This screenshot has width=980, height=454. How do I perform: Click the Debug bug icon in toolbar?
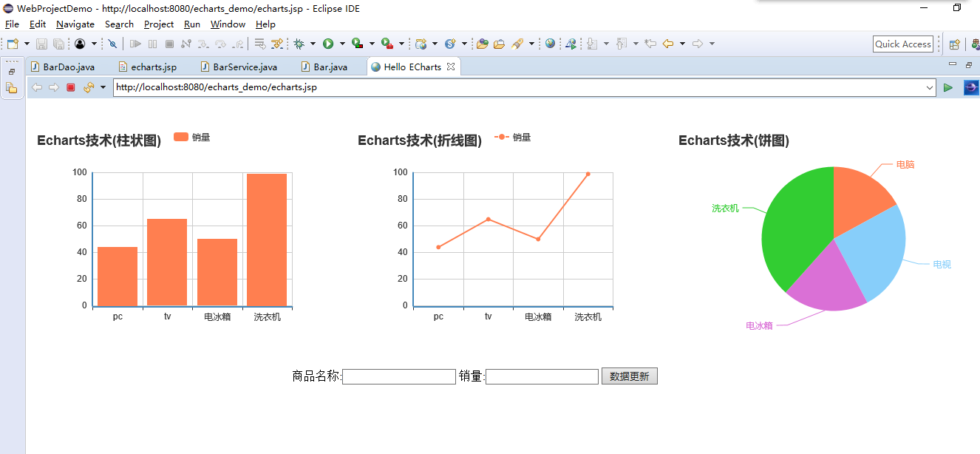299,44
